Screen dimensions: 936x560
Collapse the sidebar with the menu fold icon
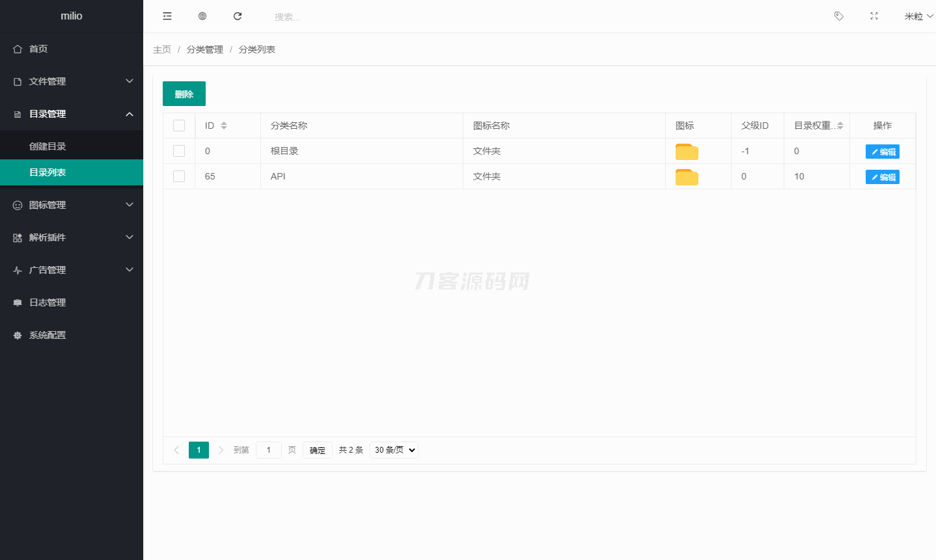pos(167,16)
